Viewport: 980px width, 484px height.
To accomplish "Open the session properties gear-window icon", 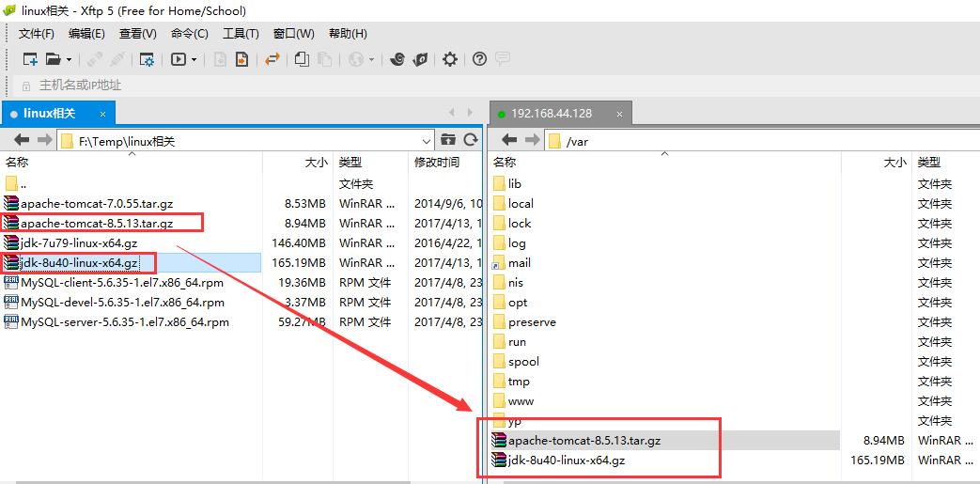I will point(147,59).
